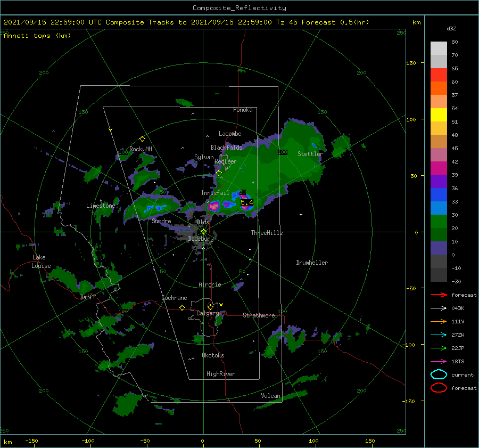Click the magenta storm cell south of Innisfail
Screen dimensions: 479x448
click(x=214, y=206)
